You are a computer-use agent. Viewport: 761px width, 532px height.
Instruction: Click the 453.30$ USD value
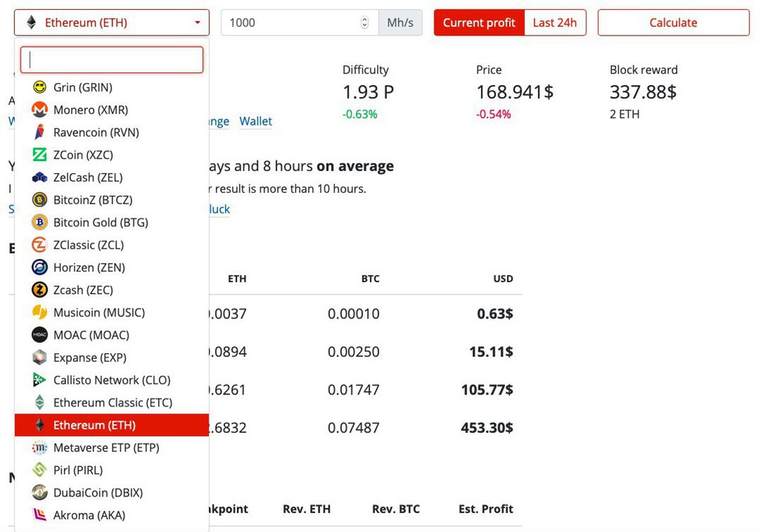(487, 428)
